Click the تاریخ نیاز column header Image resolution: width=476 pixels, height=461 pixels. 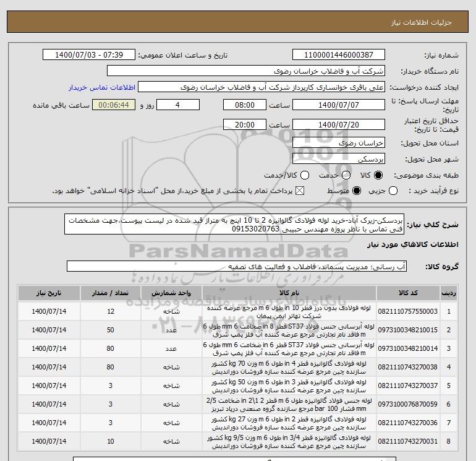(49, 293)
